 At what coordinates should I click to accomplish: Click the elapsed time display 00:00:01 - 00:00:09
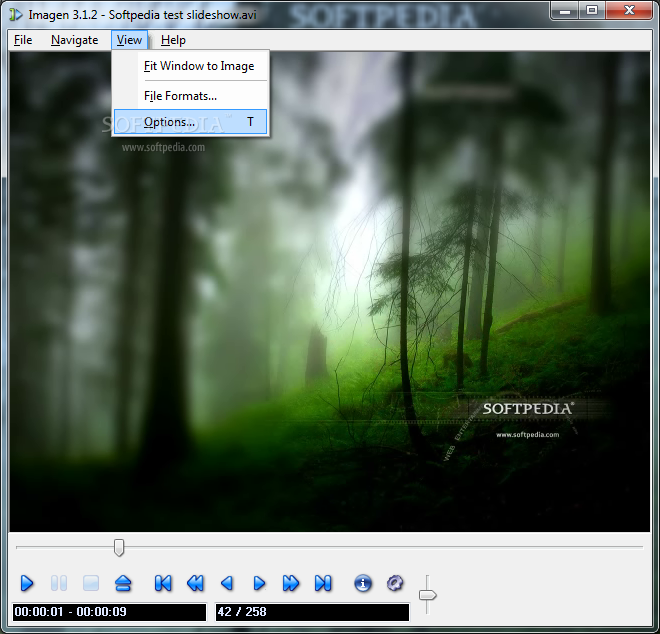109,612
